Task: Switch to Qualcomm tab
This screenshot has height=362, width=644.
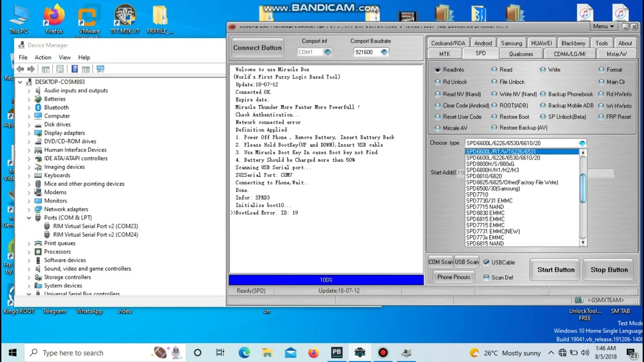Action: tap(521, 54)
